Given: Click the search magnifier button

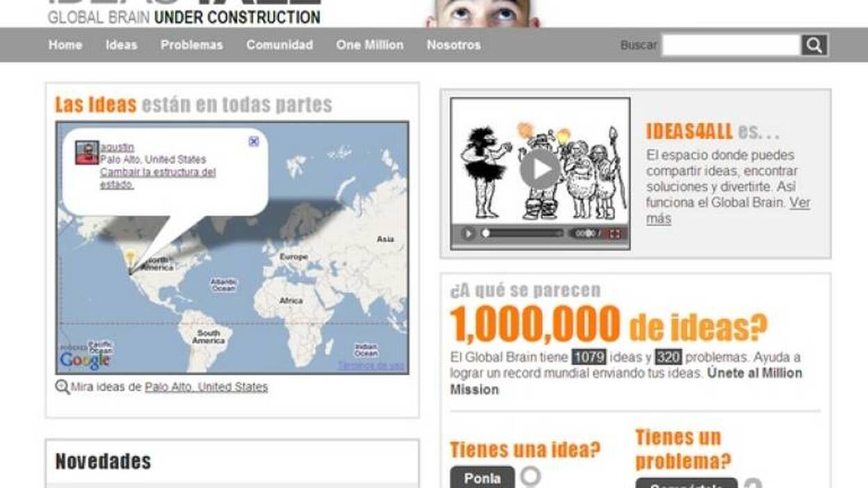Looking at the screenshot, I should (x=814, y=45).
